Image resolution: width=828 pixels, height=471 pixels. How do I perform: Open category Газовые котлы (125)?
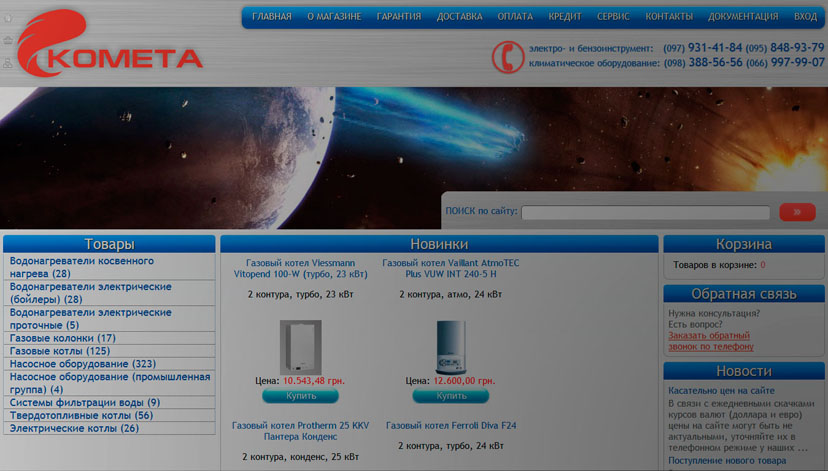[x=109, y=351]
